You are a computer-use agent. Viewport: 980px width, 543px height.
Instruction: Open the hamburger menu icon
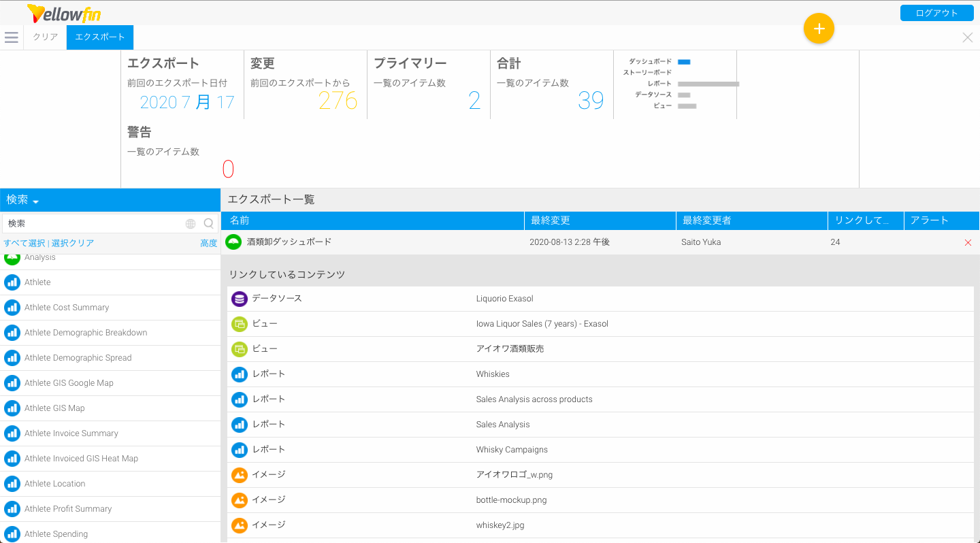coord(12,37)
